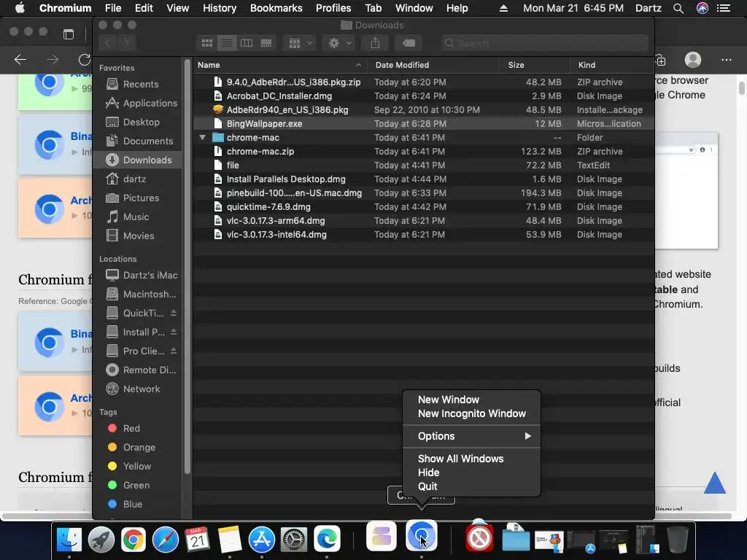Click the Finder sidebar scrollbar
747x560 pixels.
[x=187, y=267]
